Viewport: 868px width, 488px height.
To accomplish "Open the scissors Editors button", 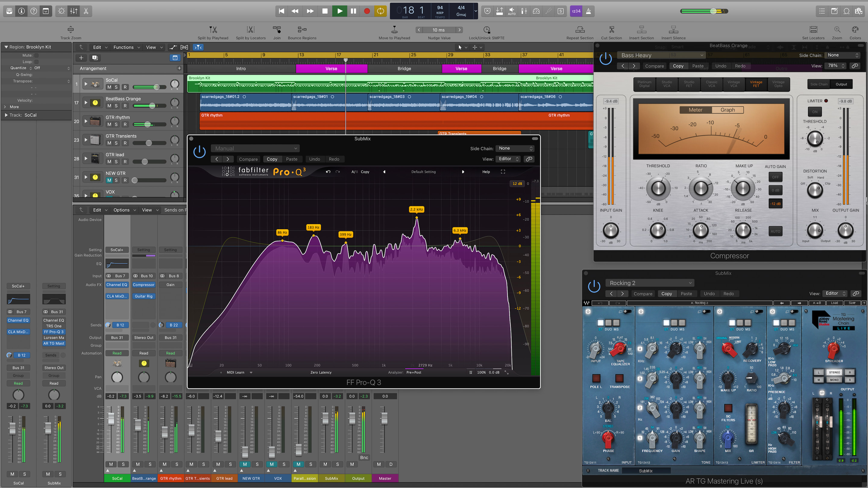I will [x=86, y=11].
